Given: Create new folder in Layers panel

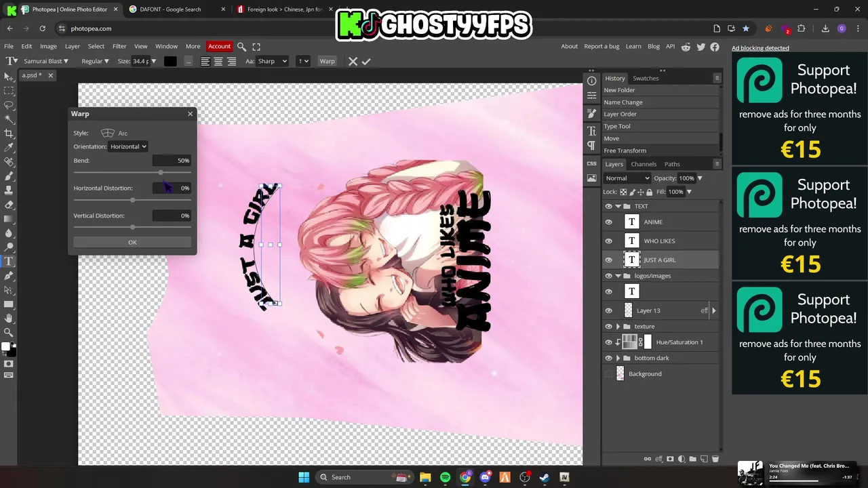Looking at the screenshot, I should point(693,459).
